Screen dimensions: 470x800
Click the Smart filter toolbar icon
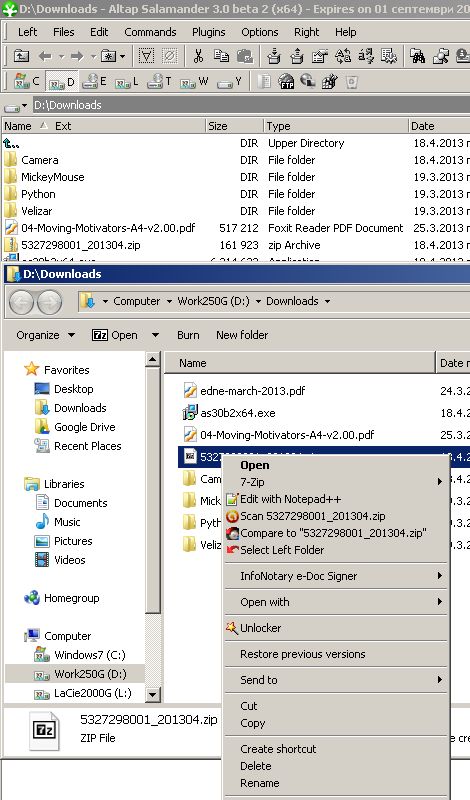[146, 56]
